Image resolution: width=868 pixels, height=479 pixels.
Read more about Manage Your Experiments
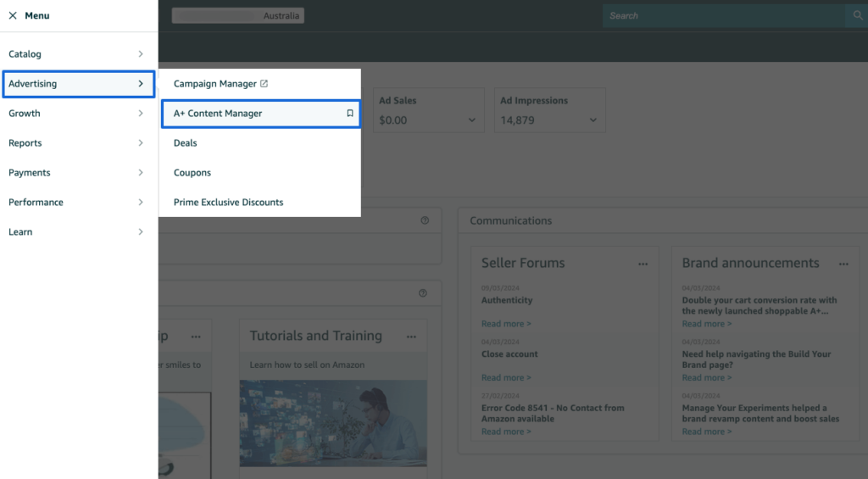coord(707,432)
